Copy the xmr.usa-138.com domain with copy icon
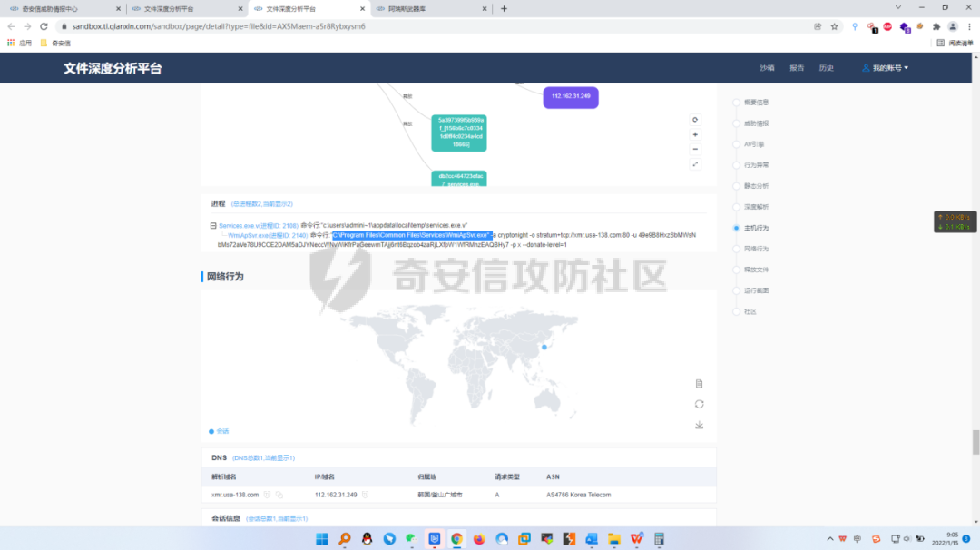Screen dimensions: 980x550 [279, 495]
